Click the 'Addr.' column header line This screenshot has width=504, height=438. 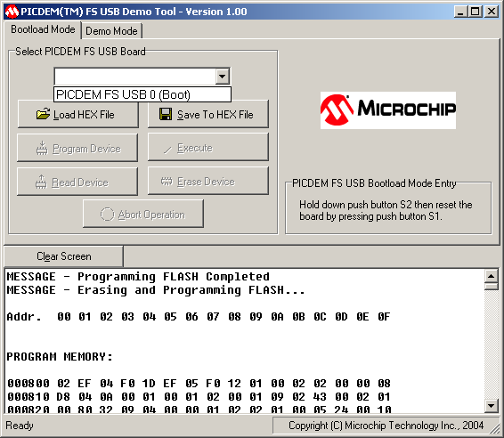coord(199,317)
